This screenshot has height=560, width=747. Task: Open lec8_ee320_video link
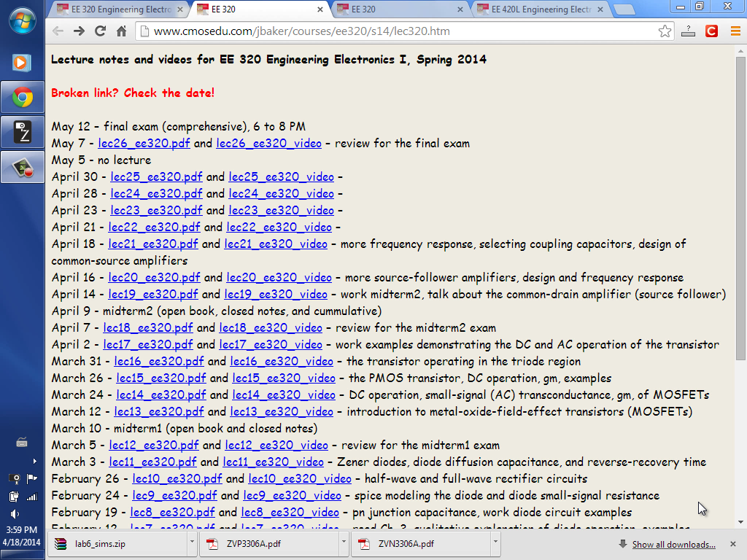[x=290, y=512]
